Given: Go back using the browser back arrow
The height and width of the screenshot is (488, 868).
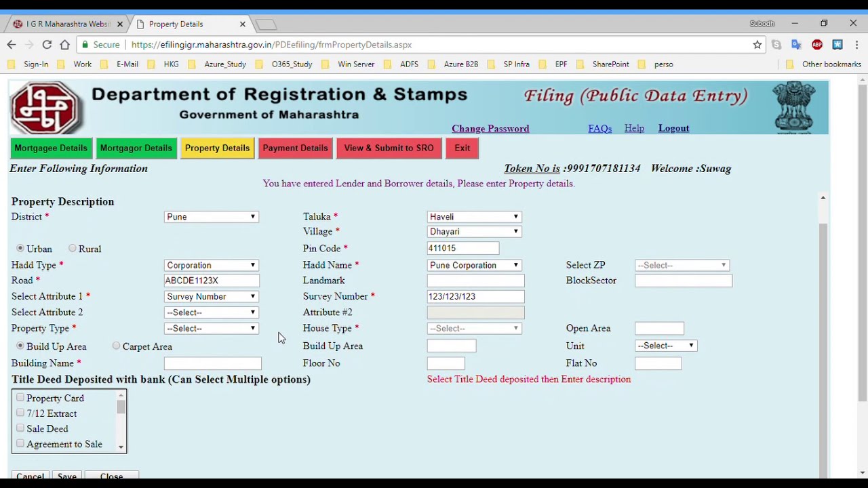Looking at the screenshot, I should (12, 45).
